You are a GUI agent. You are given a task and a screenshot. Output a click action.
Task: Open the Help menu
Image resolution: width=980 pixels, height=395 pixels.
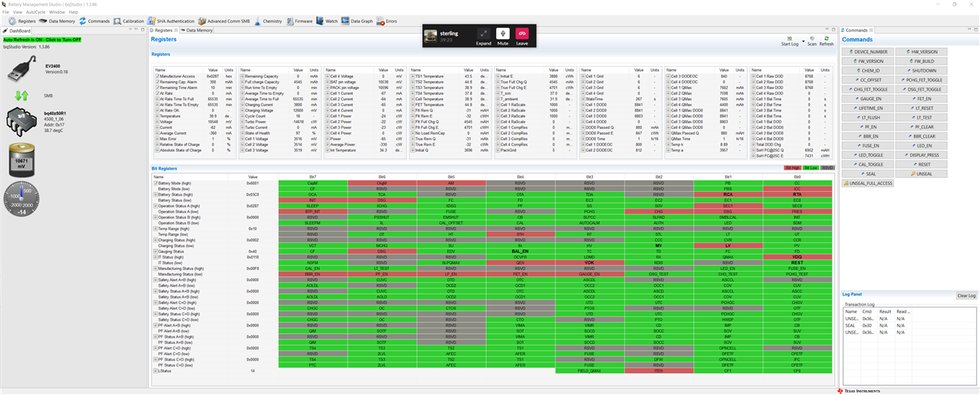73,12
